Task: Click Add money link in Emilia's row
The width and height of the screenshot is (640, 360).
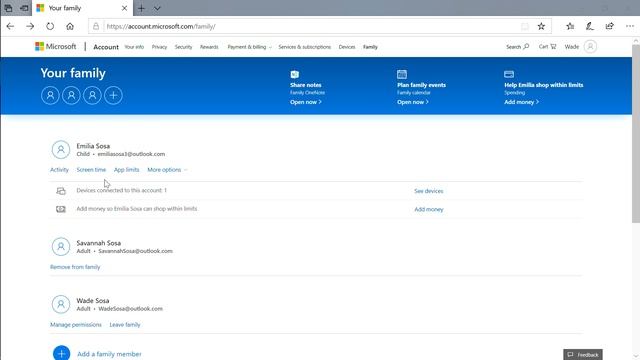Action: pos(429,209)
